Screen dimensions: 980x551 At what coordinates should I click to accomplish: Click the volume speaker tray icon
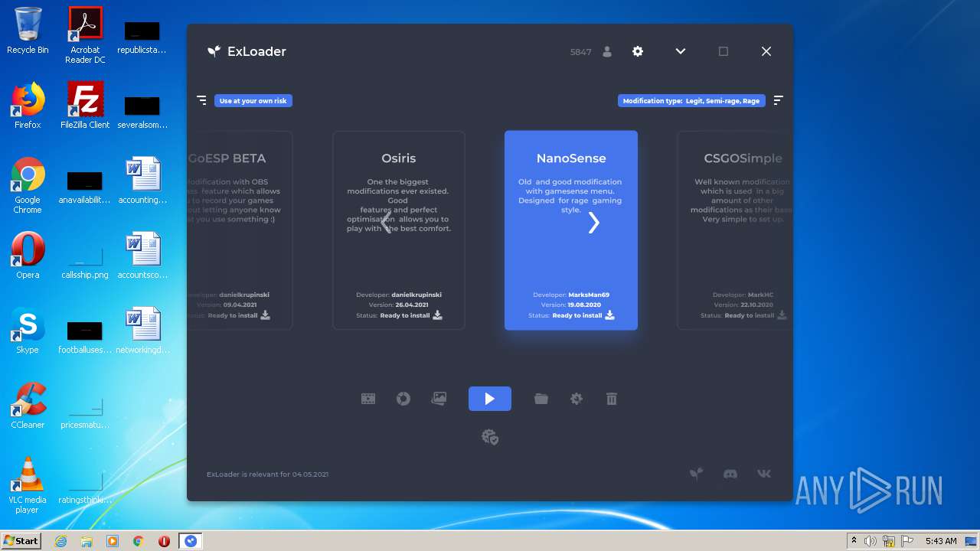point(871,541)
